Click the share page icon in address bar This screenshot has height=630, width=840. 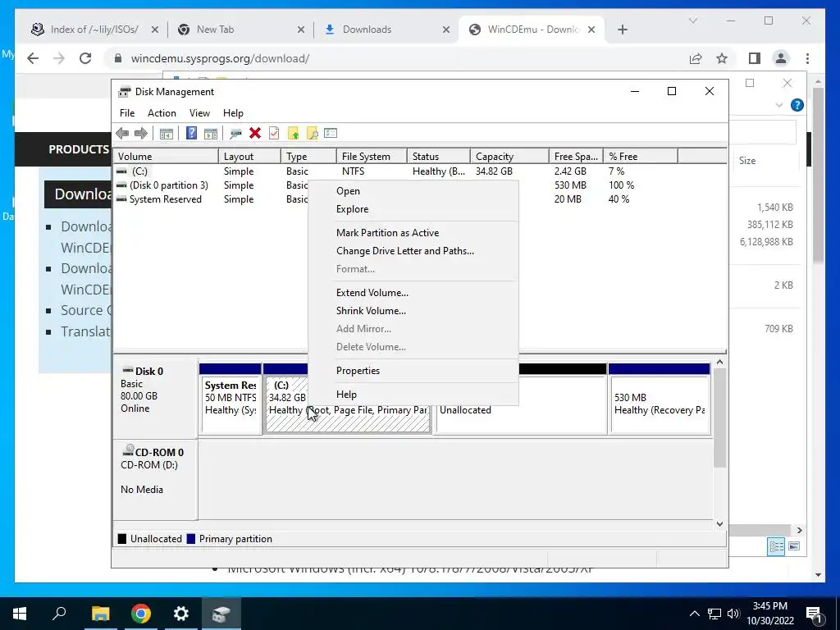click(696, 58)
